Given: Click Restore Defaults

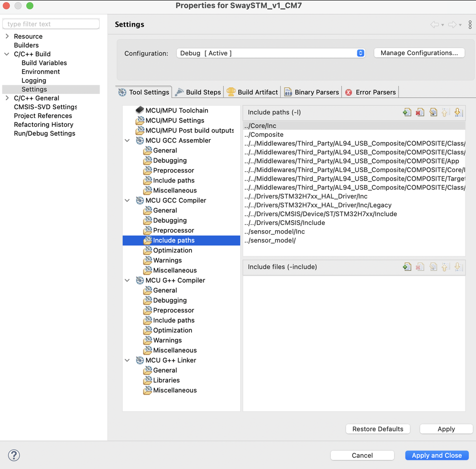Looking at the screenshot, I should click(378, 429).
